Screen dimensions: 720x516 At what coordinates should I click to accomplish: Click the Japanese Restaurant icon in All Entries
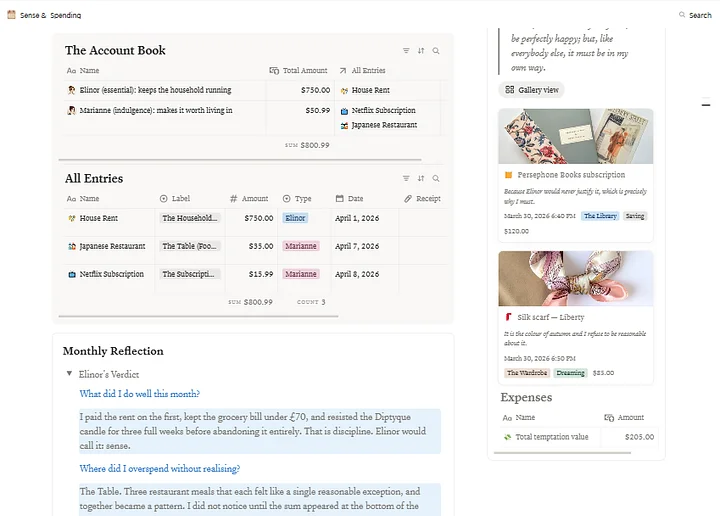pyautogui.click(x=72, y=247)
